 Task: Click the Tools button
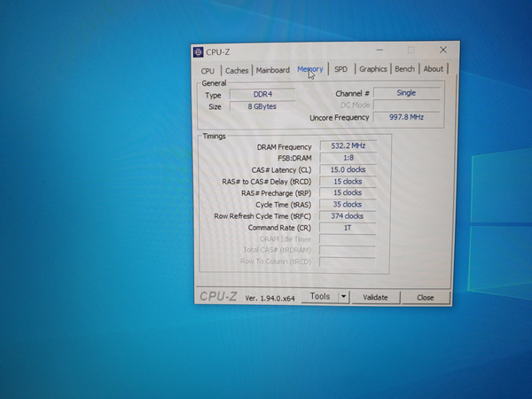pos(319,296)
